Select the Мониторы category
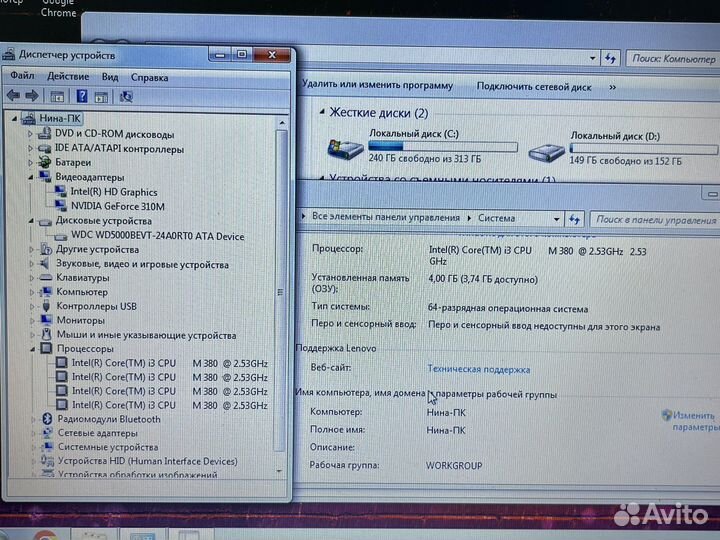Image resolution: width=720 pixels, height=540 pixels. 81,321
